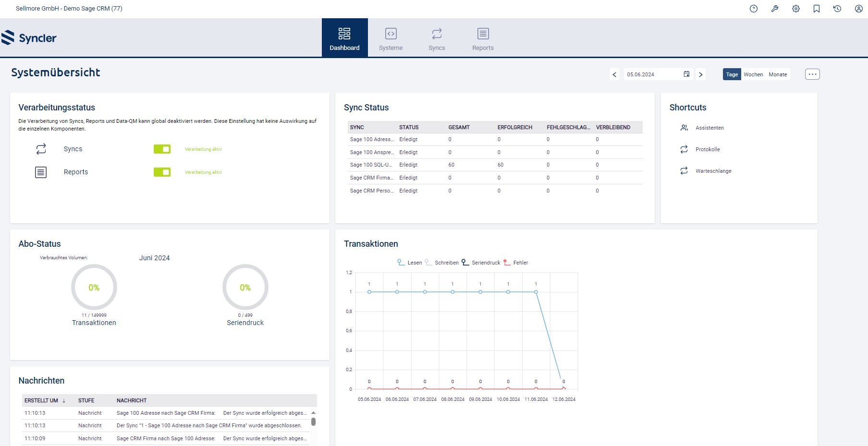The height and width of the screenshot is (446, 868).
Task: Open the history clock icon
Action: click(837, 9)
